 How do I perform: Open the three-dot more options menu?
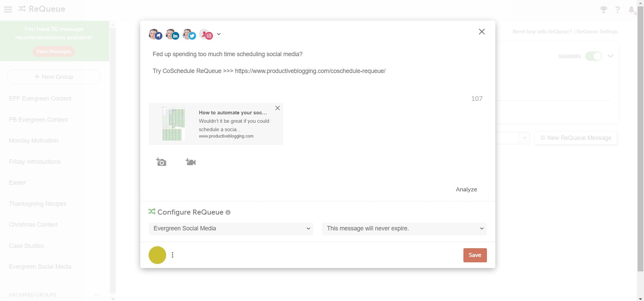(173, 255)
